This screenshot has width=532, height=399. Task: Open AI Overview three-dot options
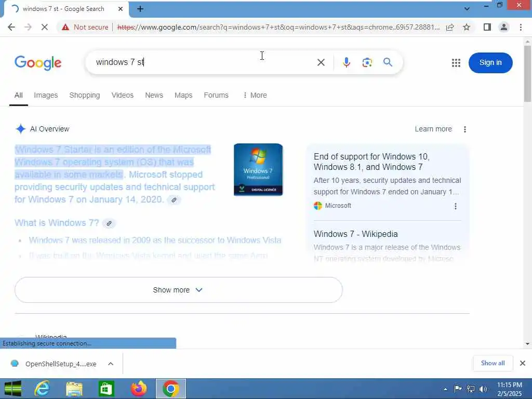point(465,129)
